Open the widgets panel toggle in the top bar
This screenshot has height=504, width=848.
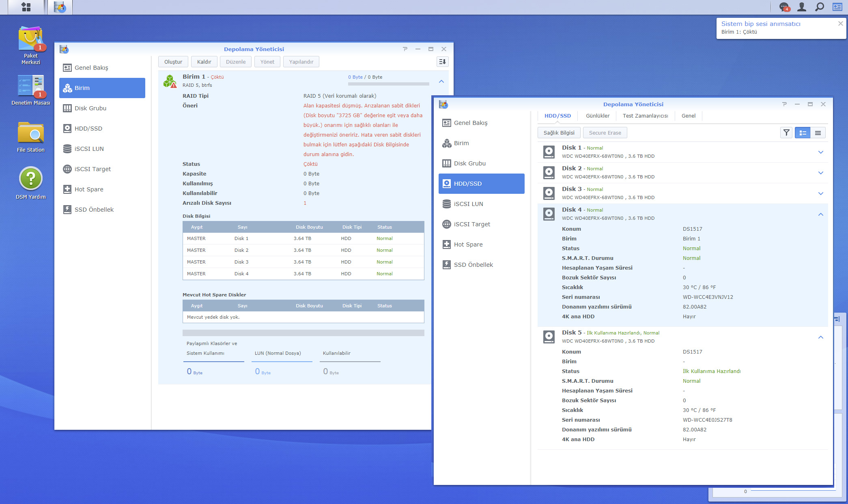point(837,7)
